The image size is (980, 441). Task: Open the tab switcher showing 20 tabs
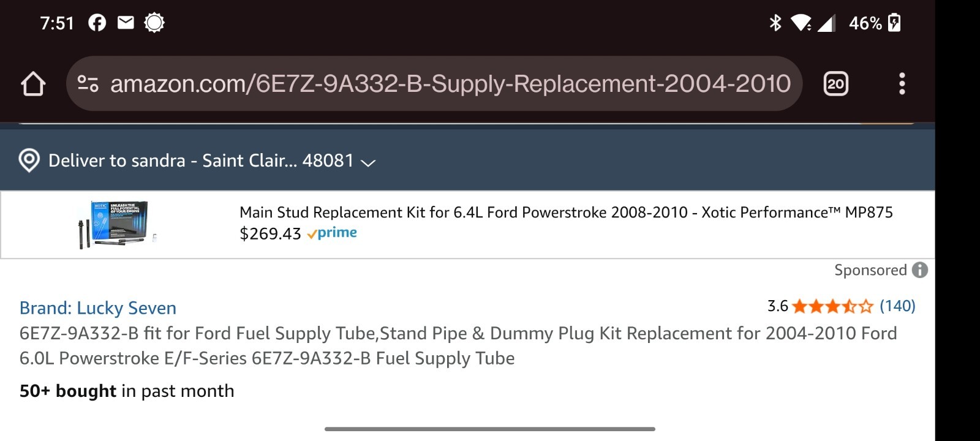[x=835, y=84]
